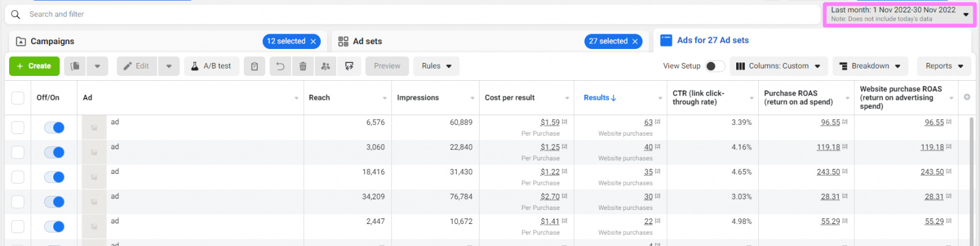This screenshot has width=980, height=246.
Task: Click the Search and filter field
Action: point(367,14)
